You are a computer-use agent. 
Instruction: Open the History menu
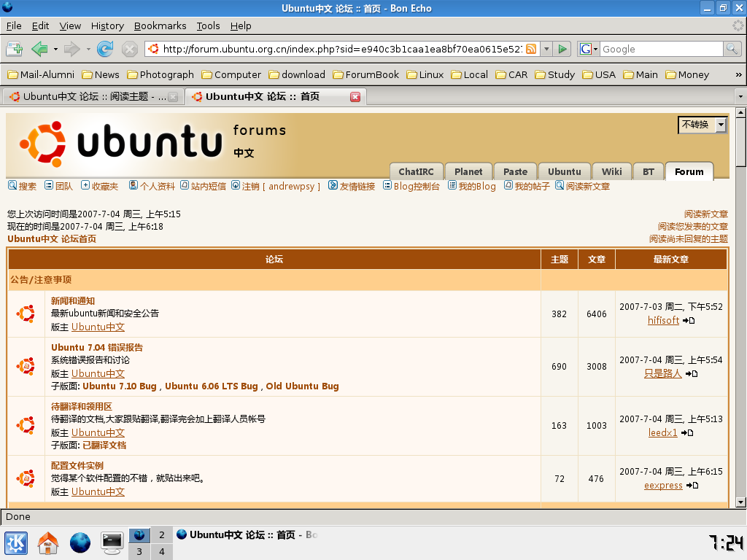pos(107,26)
